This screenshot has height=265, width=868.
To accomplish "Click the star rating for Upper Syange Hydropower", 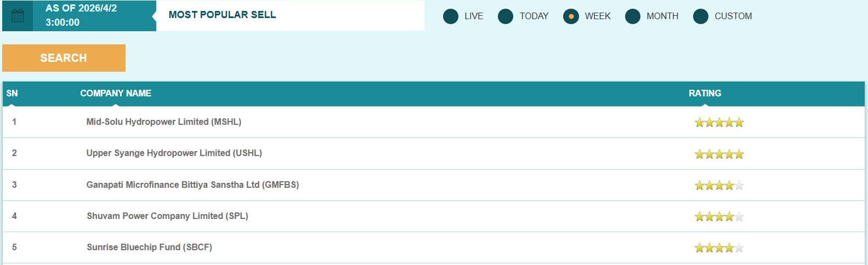I will click(719, 154).
